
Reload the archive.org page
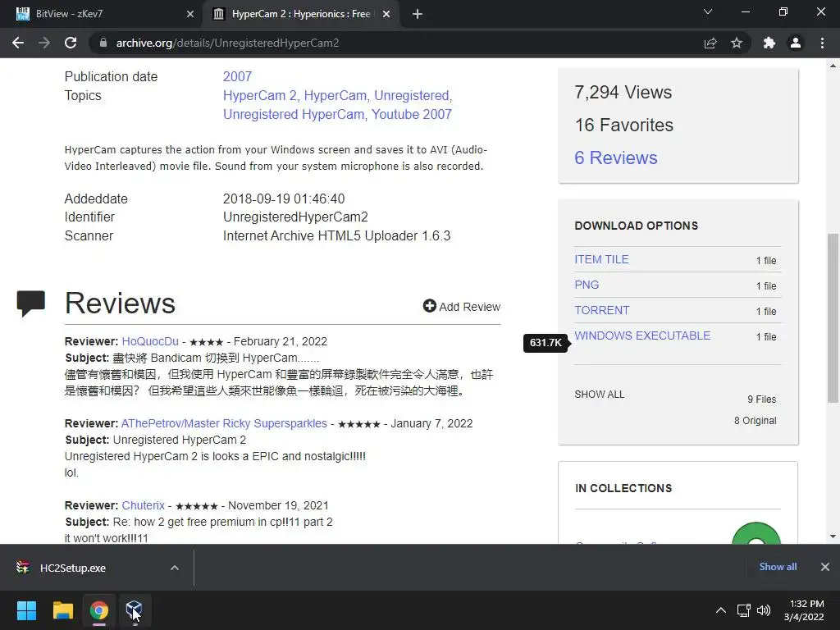[71, 43]
